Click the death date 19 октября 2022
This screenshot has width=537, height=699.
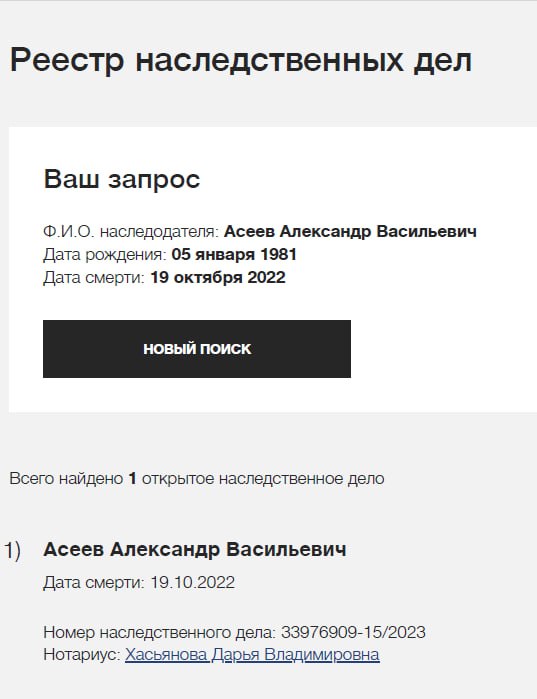218,277
